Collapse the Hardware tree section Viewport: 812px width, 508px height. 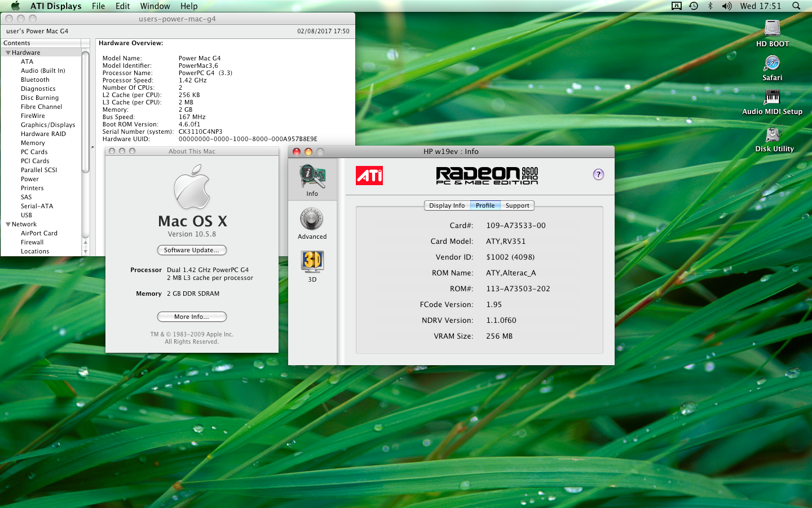[x=8, y=52]
